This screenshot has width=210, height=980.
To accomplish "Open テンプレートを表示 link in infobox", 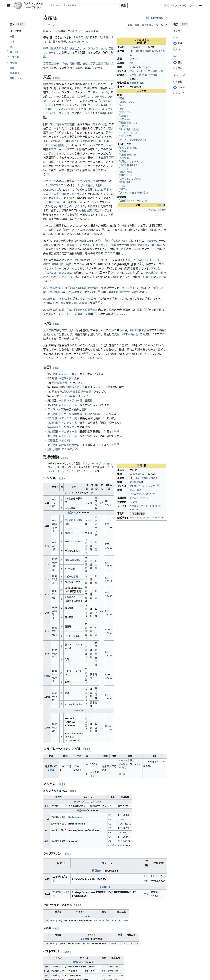I will click(157, 210).
